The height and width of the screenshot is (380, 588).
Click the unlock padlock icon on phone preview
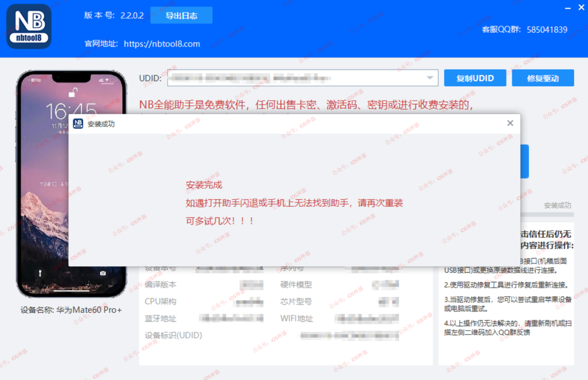pyautogui.click(x=73, y=92)
